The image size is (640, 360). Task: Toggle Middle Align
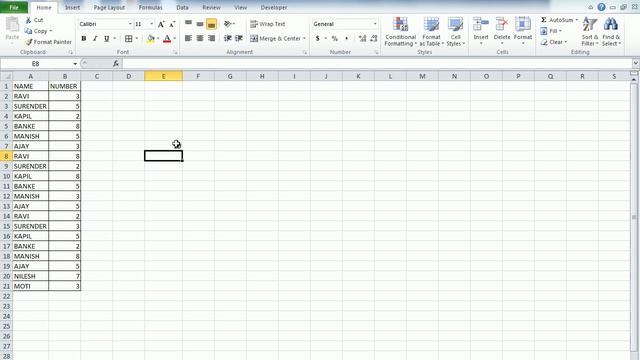coord(200,24)
